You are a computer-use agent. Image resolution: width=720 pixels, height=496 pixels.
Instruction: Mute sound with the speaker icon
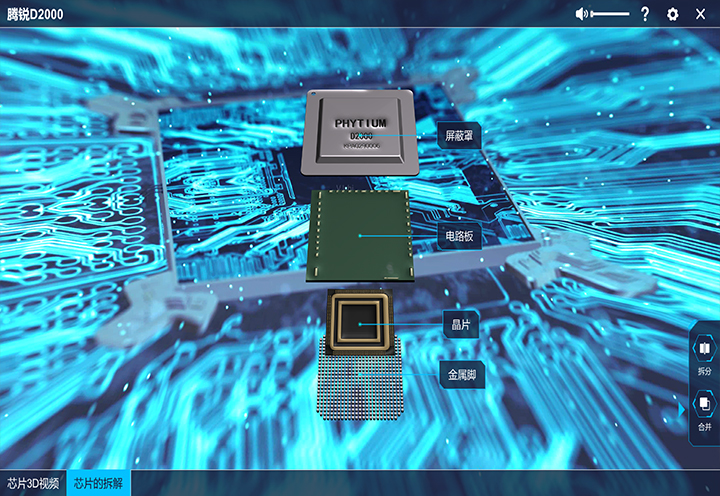(582, 14)
